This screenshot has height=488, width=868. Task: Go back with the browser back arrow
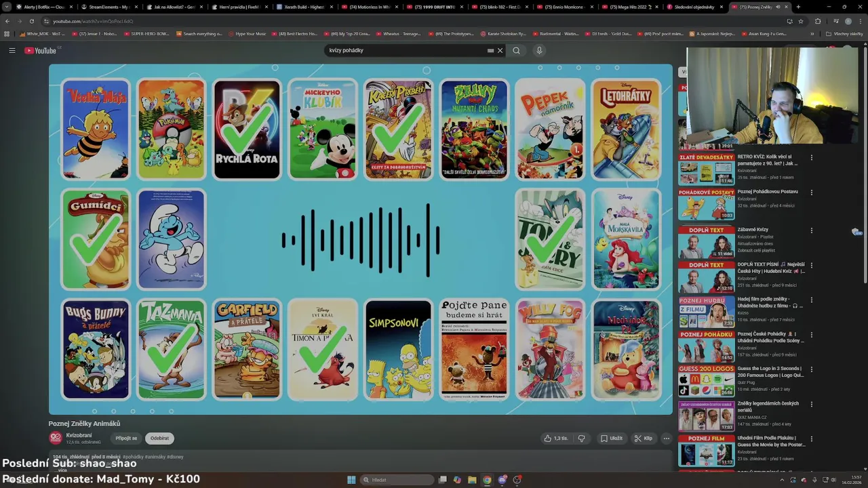click(x=7, y=21)
